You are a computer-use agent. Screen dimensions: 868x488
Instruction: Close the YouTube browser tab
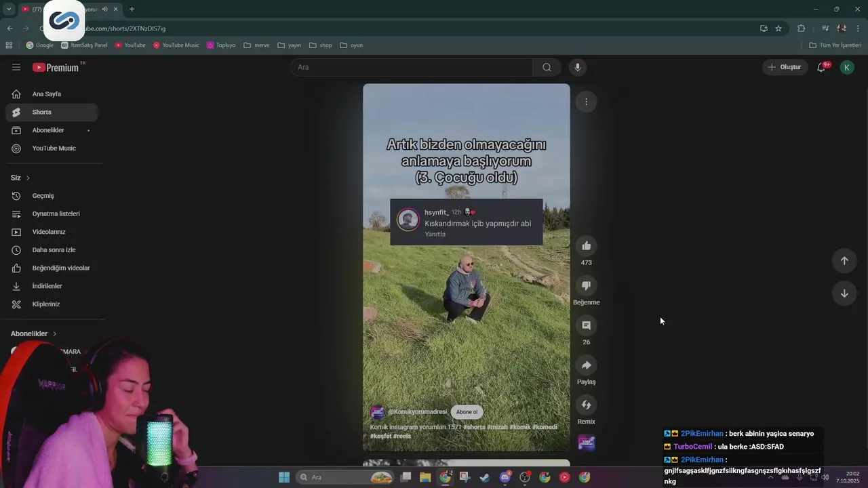coord(117,9)
